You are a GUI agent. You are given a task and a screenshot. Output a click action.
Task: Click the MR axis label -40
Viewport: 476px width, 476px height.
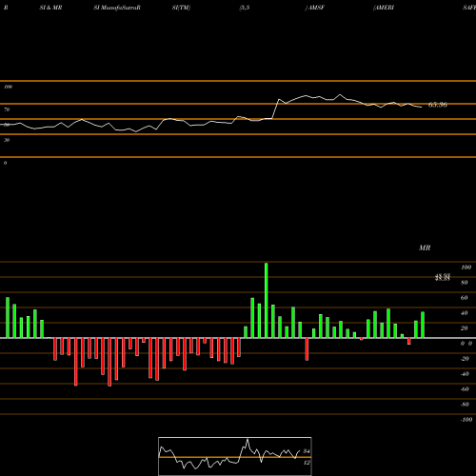[465, 374]
